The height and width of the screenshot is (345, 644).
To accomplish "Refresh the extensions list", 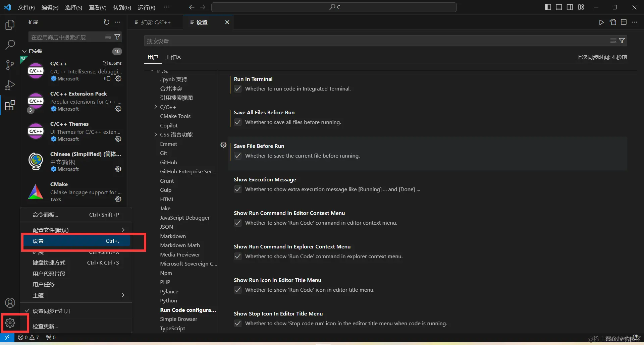I will 106,22.
